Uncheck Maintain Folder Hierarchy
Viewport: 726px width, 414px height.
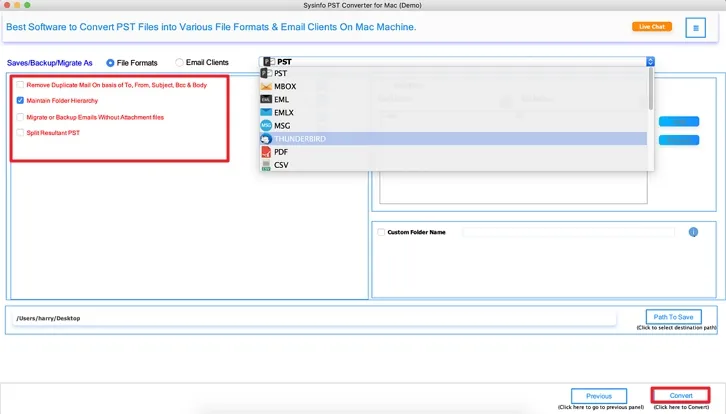point(20,100)
